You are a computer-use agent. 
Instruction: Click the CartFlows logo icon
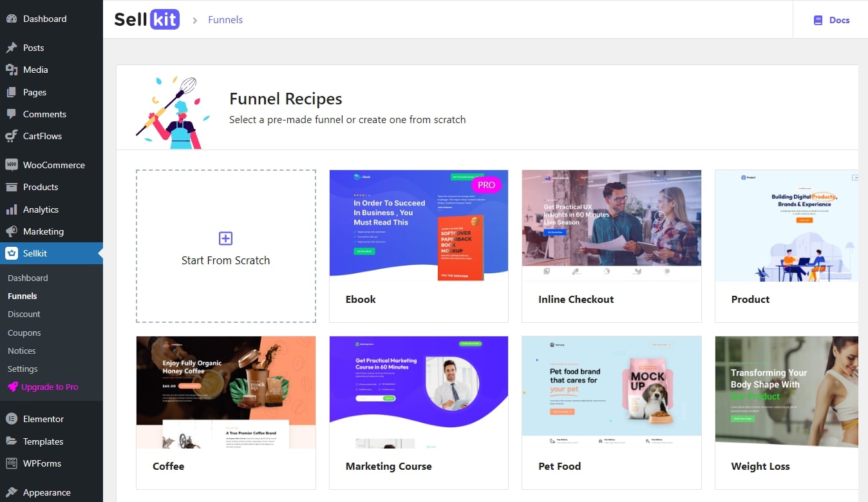pos(12,136)
